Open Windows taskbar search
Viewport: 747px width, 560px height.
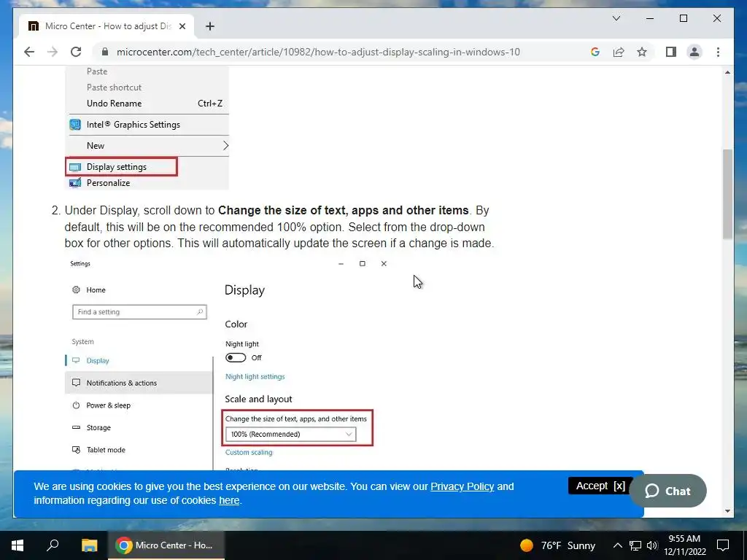pos(53,545)
